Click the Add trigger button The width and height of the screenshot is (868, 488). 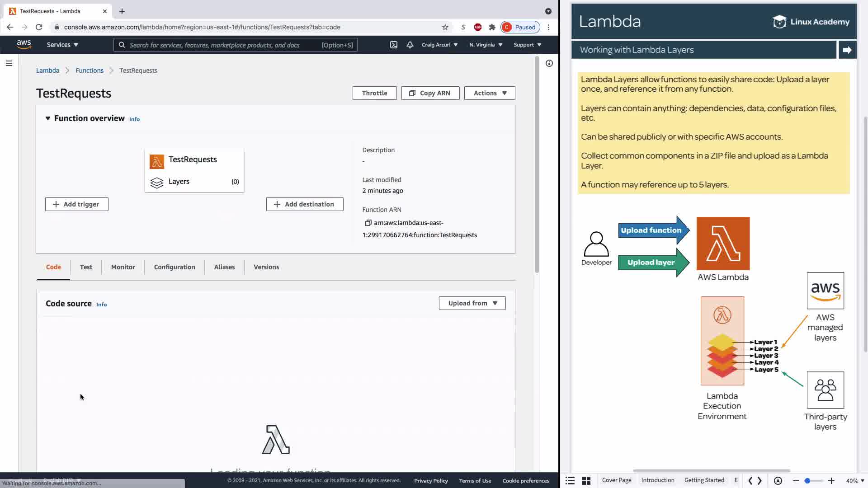[77, 204]
